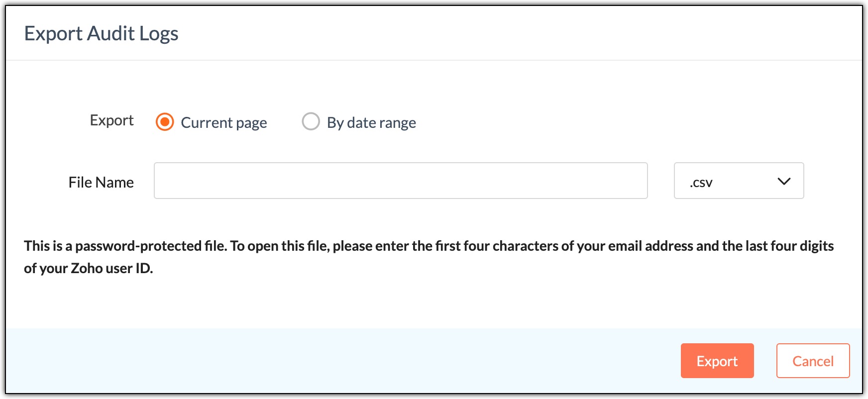The image size is (868, 399).
Task: Open the .csv file format dropdown
Action: [739, 181]
